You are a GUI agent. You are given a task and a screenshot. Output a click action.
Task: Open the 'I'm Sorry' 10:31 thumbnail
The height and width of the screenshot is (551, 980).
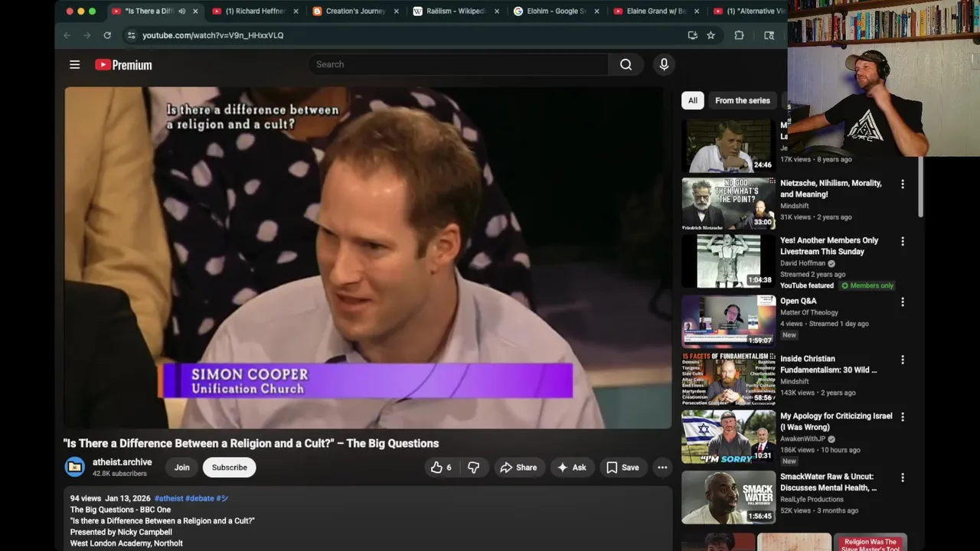[x=728, y=436]
